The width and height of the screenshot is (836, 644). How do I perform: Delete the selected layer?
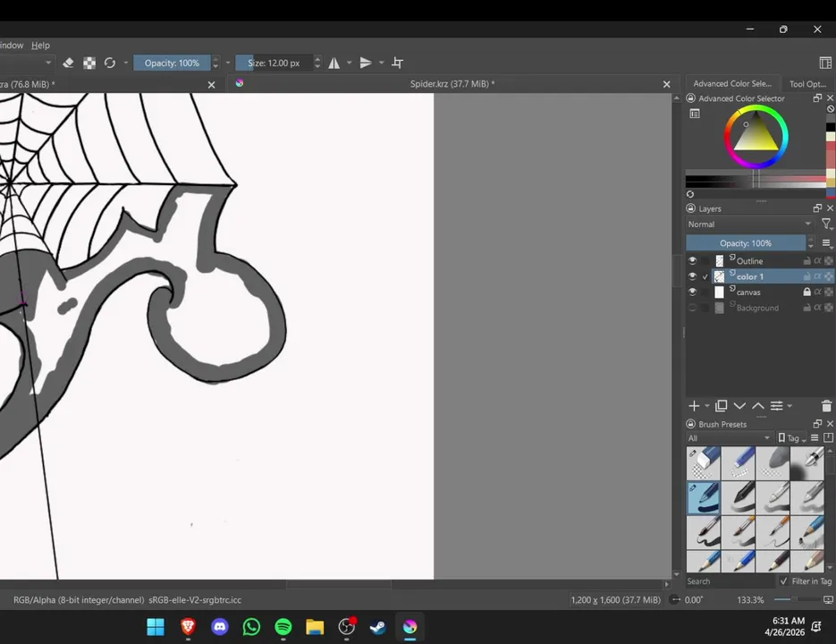click(826, 406)
